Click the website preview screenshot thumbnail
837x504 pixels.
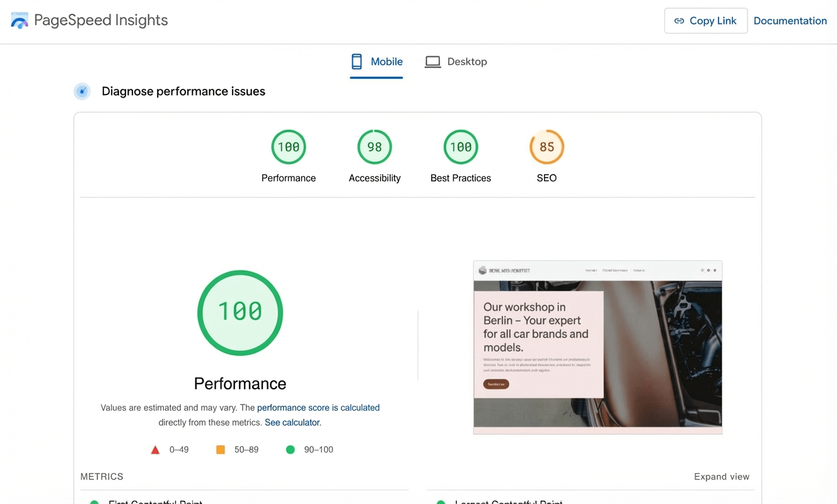597,347
